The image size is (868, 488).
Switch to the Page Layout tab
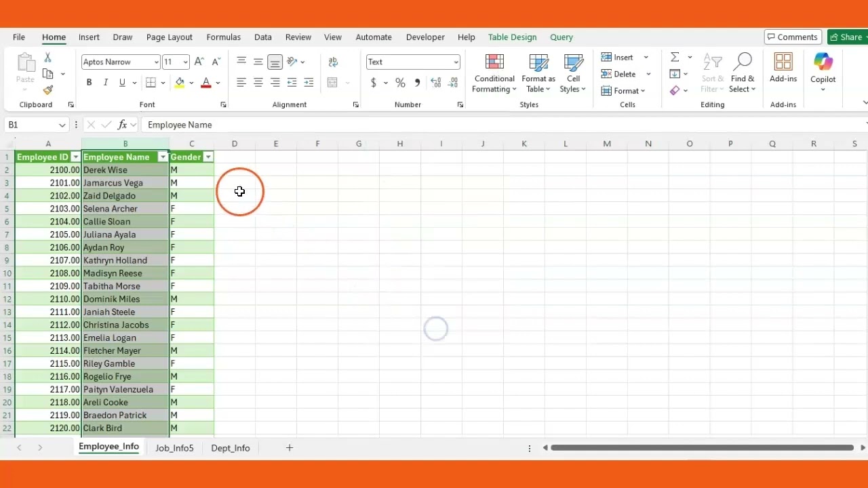170,37
